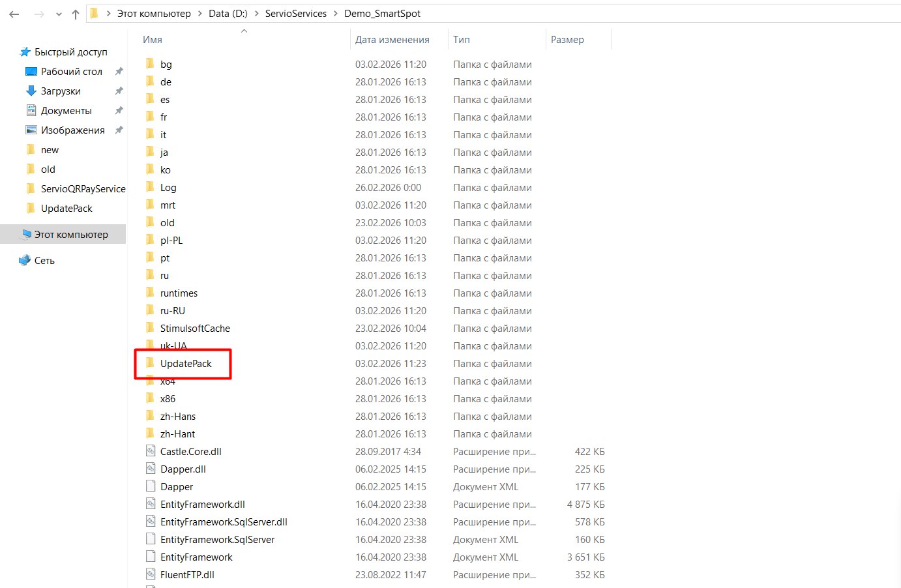The image size is (901, 588).
Task: Sort by the Имя column header
Action: pyautogui.click(x=153, y=40)
